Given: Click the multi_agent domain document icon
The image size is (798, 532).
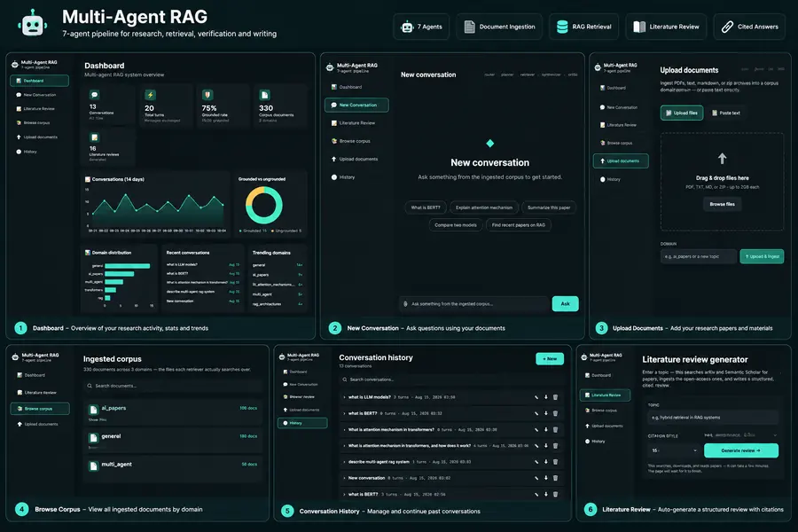Looking at the screenshot, I should click(94, 465).
